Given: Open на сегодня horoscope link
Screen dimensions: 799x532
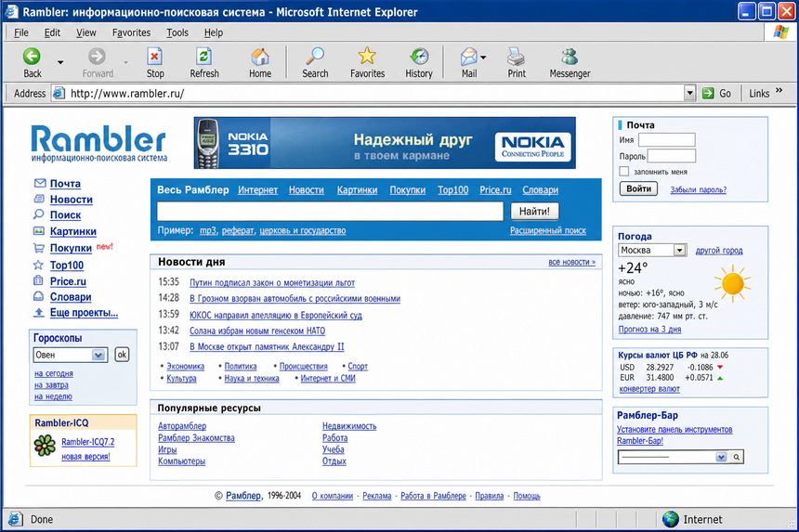Looking at the screenshot, I should [54, 373].
